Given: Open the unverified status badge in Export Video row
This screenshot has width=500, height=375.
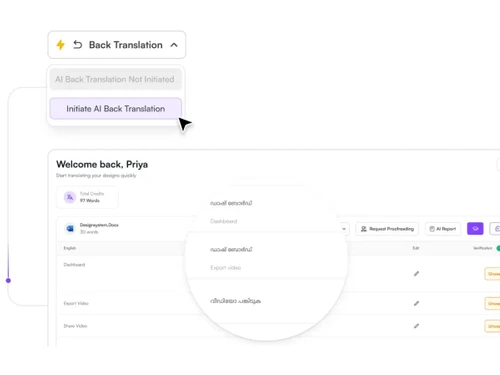Looking at the screenshot, I should coord(492,303).
